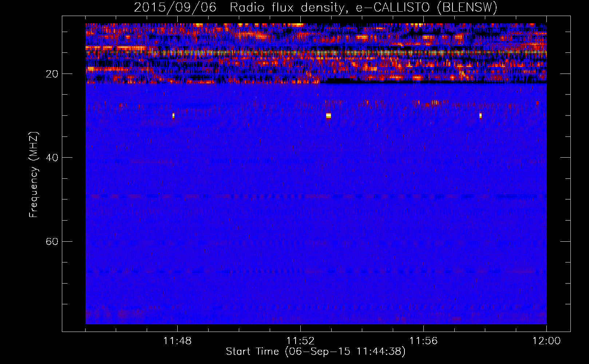Click the 11:56 time tick label
This screenshot has width=589, height=364.
point(423,341)
